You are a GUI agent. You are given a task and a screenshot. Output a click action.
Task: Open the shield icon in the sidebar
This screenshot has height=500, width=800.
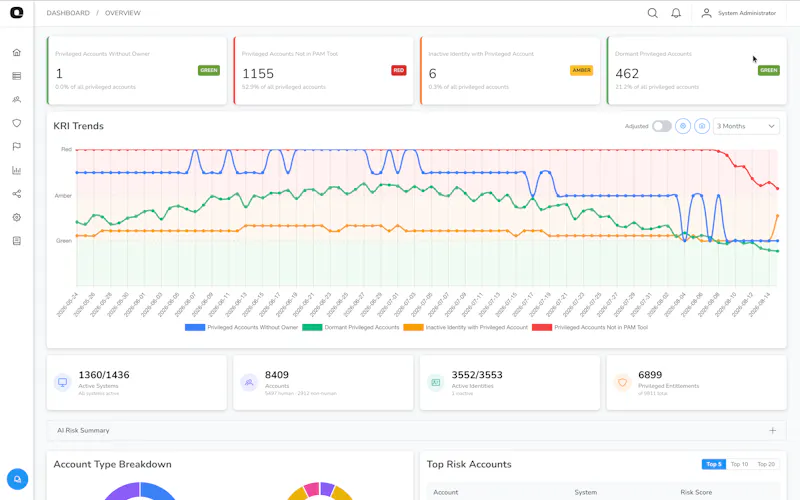(x=17, y=123)
